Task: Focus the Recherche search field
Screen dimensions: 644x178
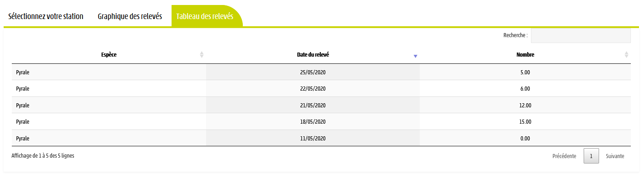Action: pyautogui.click(x=581, y=35)
